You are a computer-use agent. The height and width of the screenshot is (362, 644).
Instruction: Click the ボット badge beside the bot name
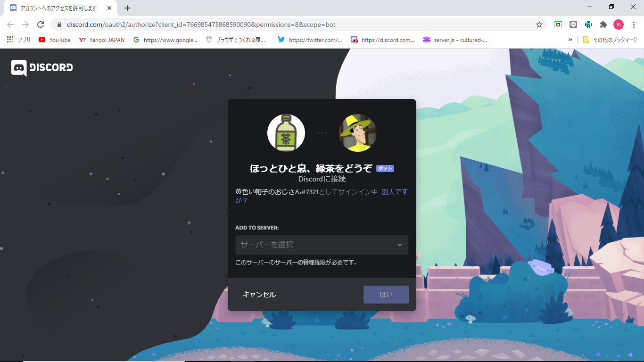point(385,168)
